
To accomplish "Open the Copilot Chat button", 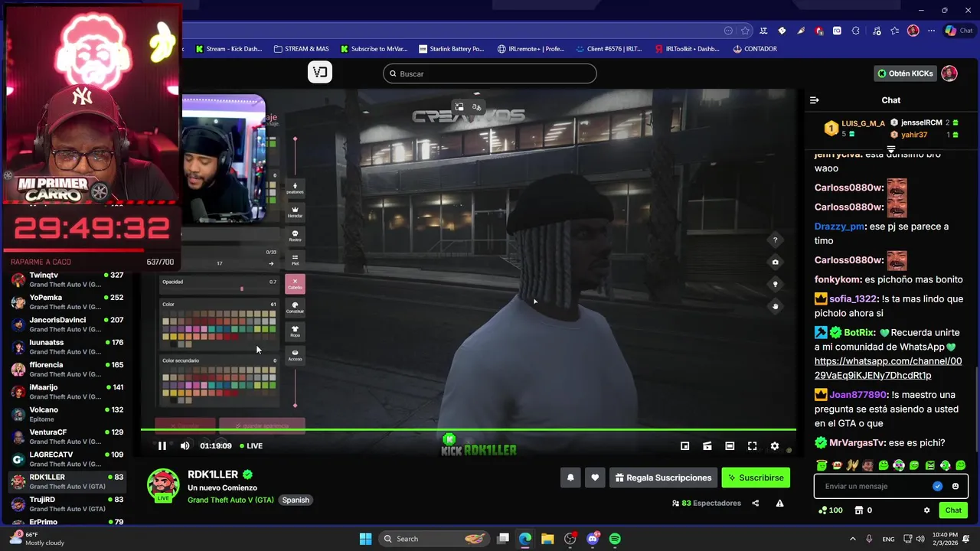I will [x=960, y=31].
